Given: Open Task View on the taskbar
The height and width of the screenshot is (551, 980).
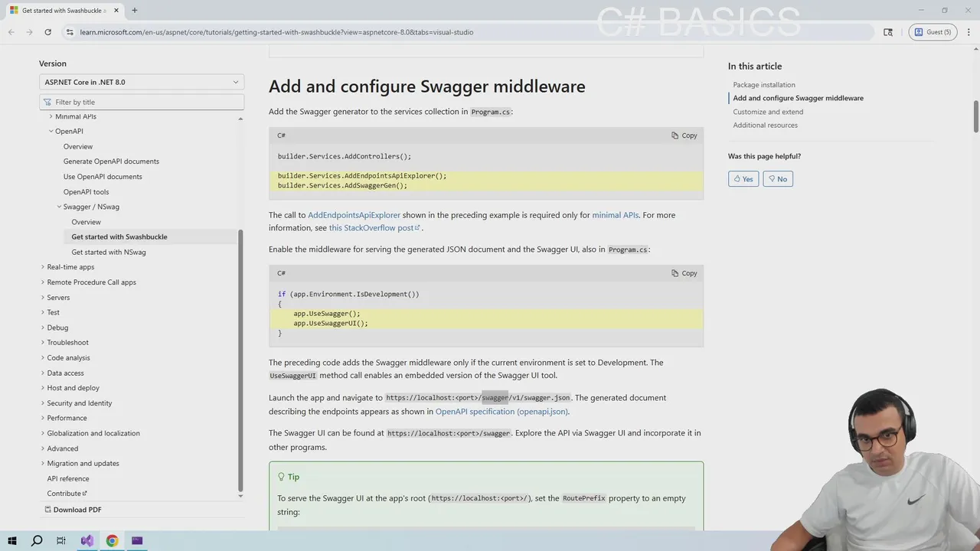Looking at the screenshot, I should tap(61, 541).
